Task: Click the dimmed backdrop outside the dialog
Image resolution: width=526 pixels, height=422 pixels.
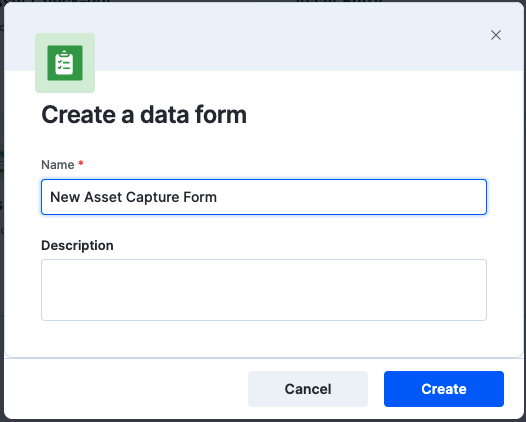Action: pyautogui.click(x=2, y=211)
